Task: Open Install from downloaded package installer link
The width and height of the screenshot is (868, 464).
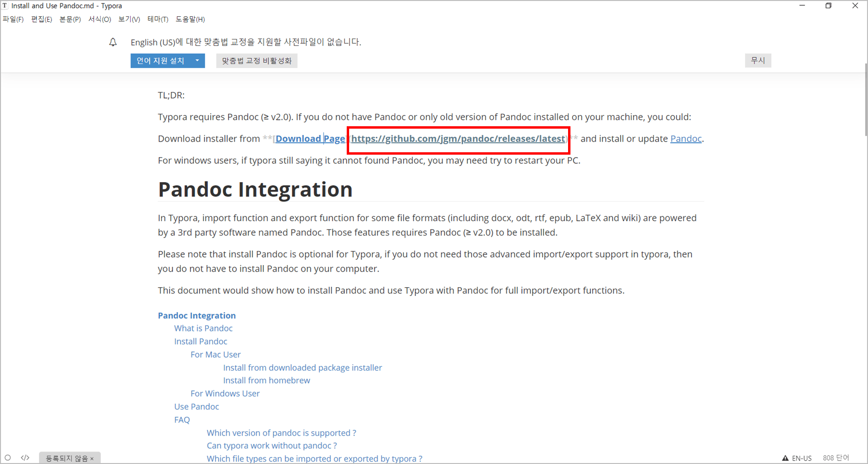Action: click(x=302, y=368)
